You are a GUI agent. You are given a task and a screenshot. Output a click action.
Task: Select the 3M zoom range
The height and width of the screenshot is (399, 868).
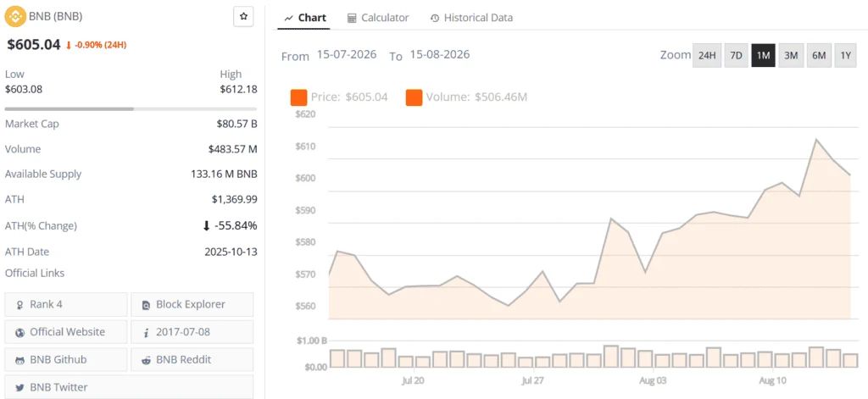pos(791,55)
